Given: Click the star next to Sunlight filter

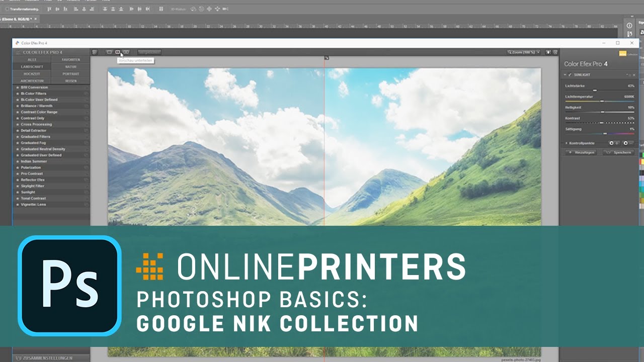Looking at the screenshot, I should [17, 192].
